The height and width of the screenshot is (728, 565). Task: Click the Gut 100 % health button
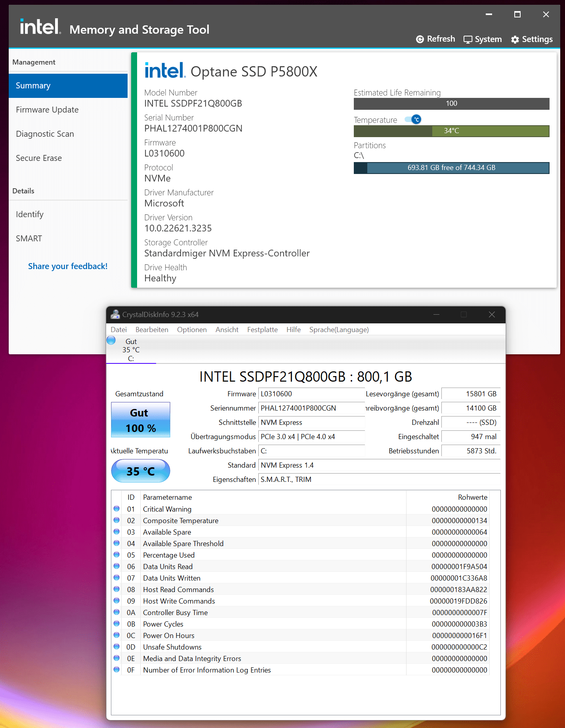[141, 420]
